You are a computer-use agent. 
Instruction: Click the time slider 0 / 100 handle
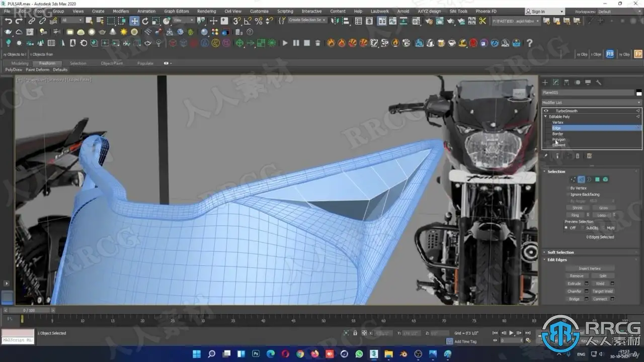[x=30, y=311]
